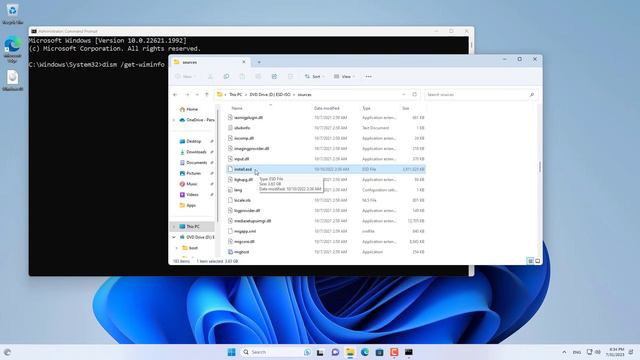Click the Explorer file list vertical scrollbar
The height and width of the screenshot is (360, 640).
(540, 167)
